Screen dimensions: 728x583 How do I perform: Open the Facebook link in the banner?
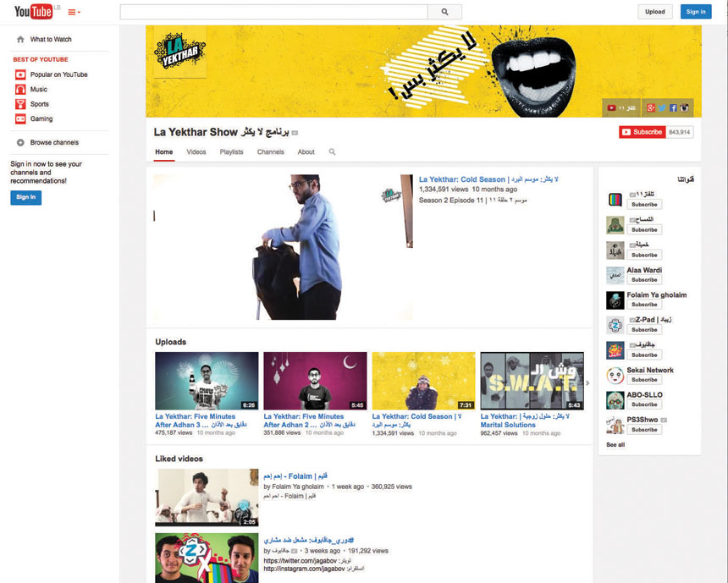674,107
